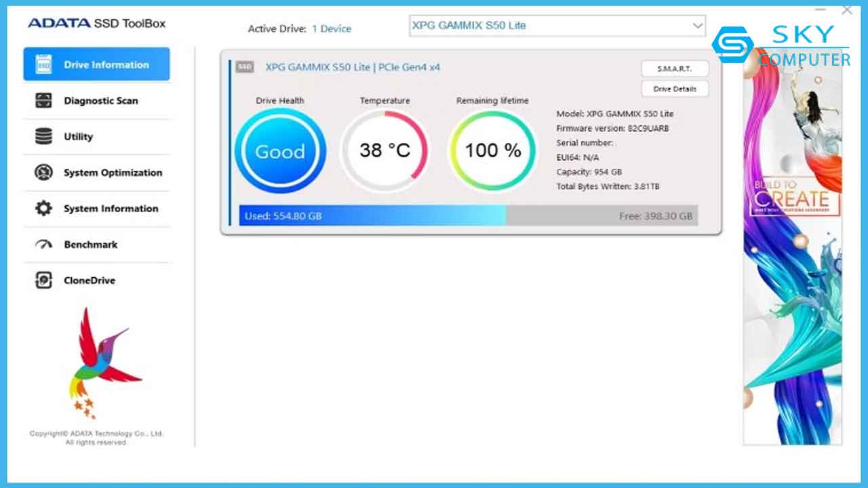Click the Serial number label
Viewport: 868px width, 488px height.
585,143
